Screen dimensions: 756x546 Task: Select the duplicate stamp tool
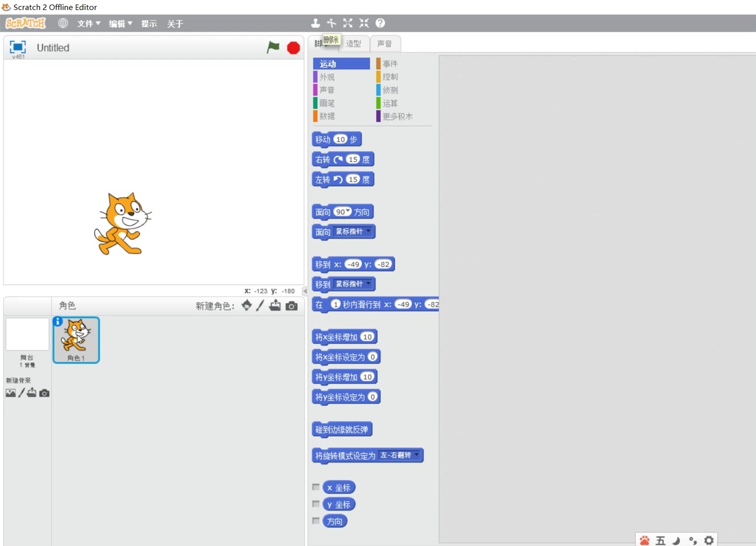coord(315,23)
